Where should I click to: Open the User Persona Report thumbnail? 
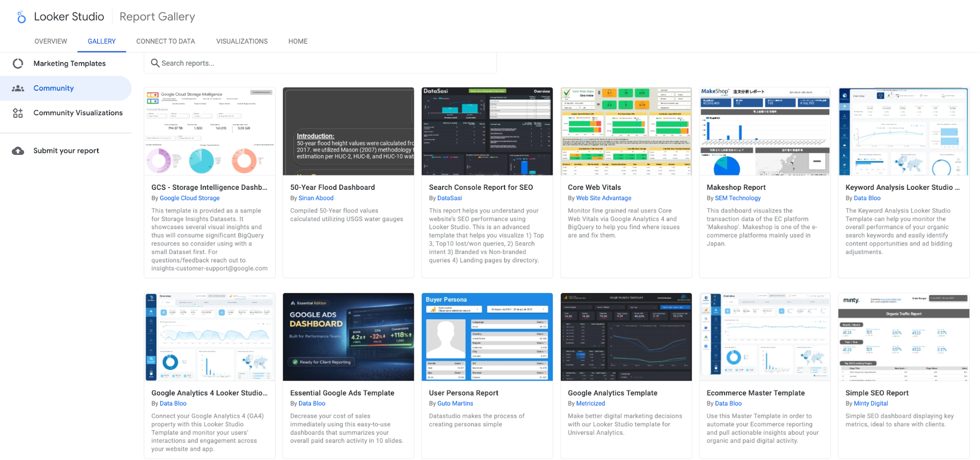487,337
